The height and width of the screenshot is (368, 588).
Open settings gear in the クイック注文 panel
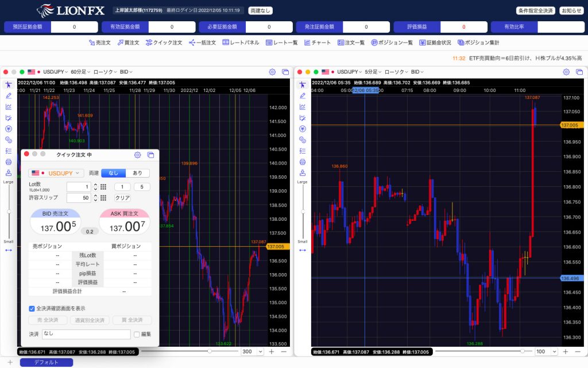click(138, 155)
